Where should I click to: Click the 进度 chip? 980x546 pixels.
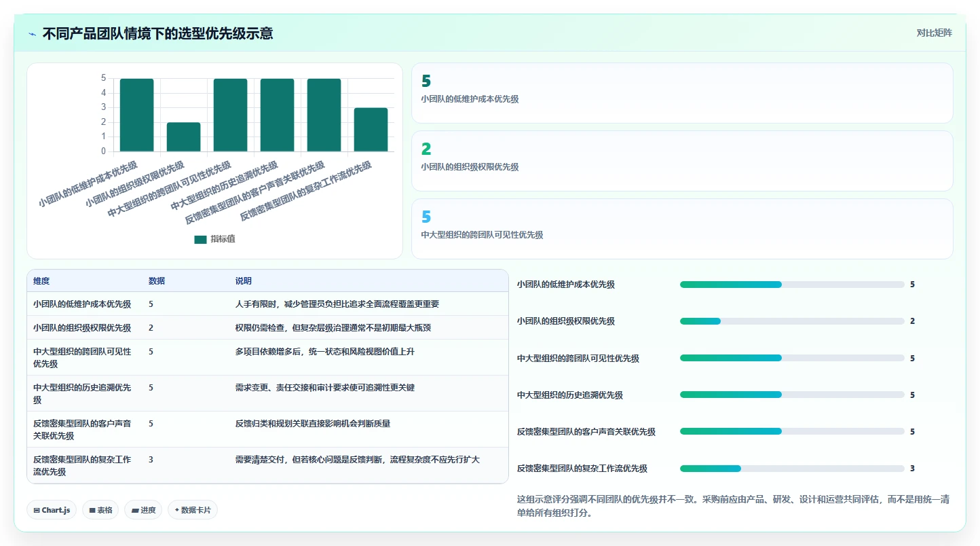point(143,510)
